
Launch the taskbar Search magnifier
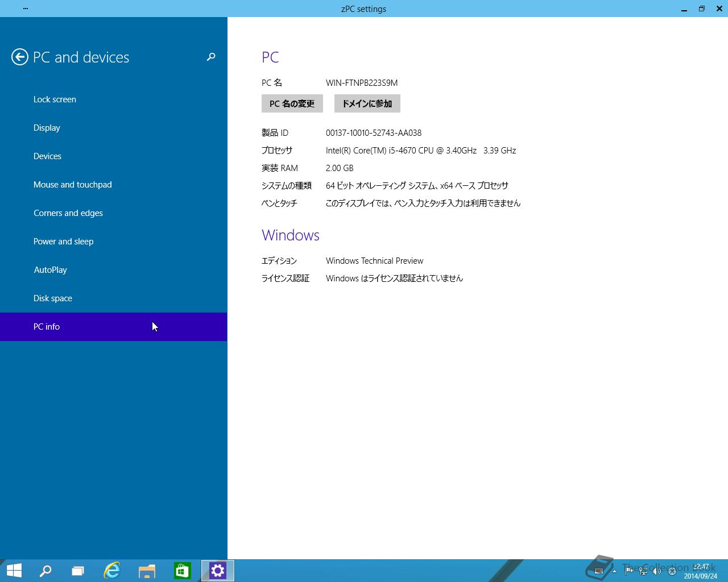pyautogui.click(x=45, y=571)
